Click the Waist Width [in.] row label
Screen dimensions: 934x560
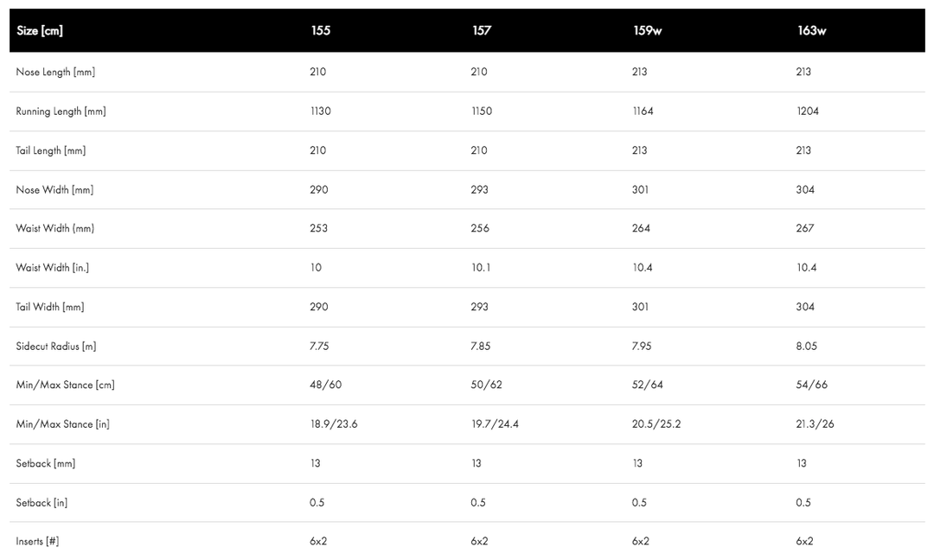[53, 268]
